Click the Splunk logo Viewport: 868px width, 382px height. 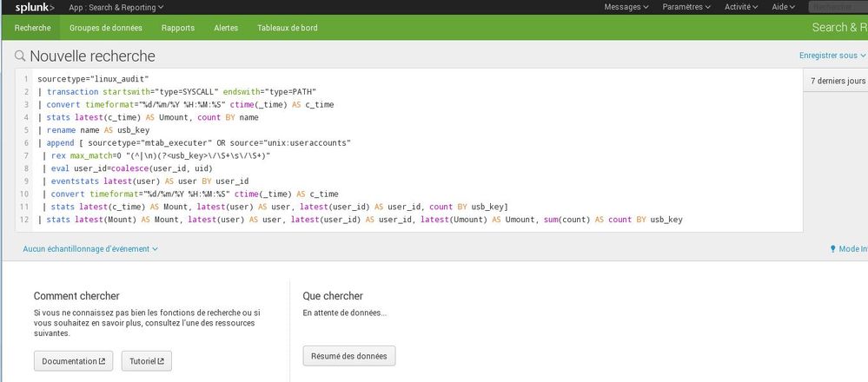click(x=35, y=7)
